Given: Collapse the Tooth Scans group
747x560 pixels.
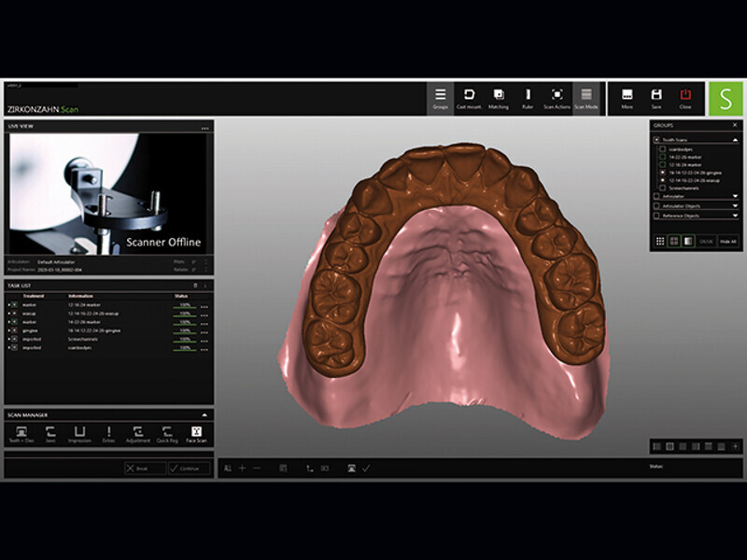Looking at the screenshot, I should [735, 139].
